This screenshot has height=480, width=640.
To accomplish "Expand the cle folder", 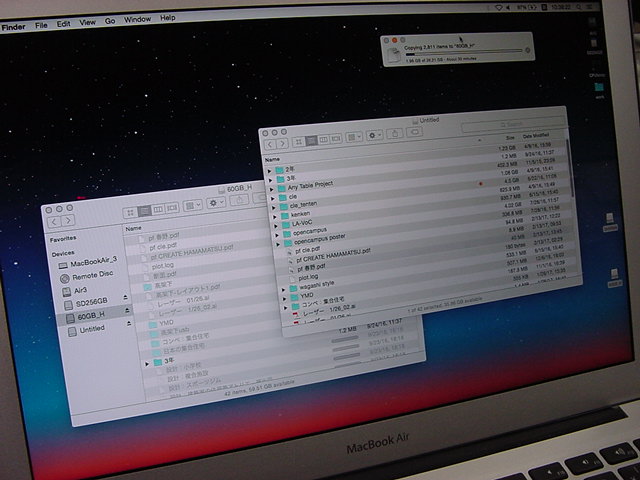I will [x=273, y=199].
